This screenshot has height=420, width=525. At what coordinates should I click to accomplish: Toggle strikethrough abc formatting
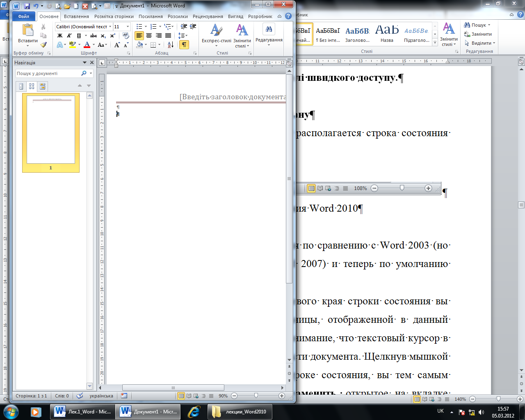coord(94,36)
